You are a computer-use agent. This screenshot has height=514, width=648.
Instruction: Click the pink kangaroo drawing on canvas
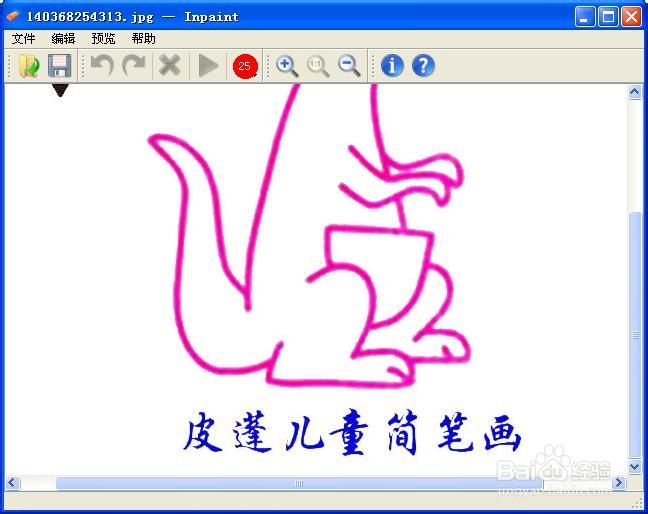click(x=309, y=236)
